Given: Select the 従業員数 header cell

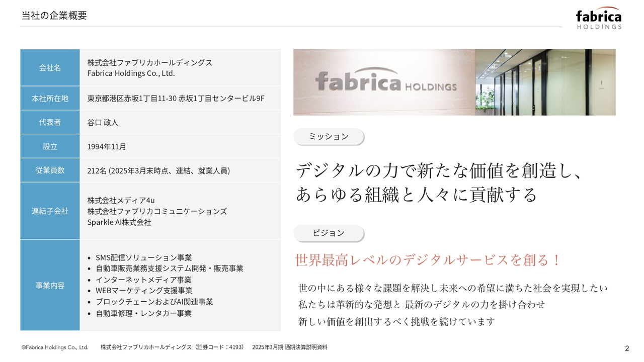Looking at the screenshot, I should point(50,170).
